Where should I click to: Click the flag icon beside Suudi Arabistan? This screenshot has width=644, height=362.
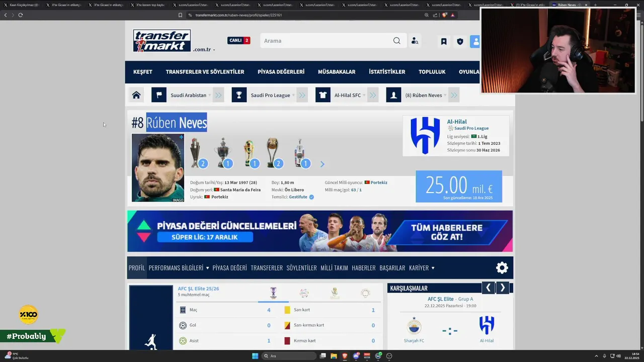pyautogui.click(x=159, y=95)
